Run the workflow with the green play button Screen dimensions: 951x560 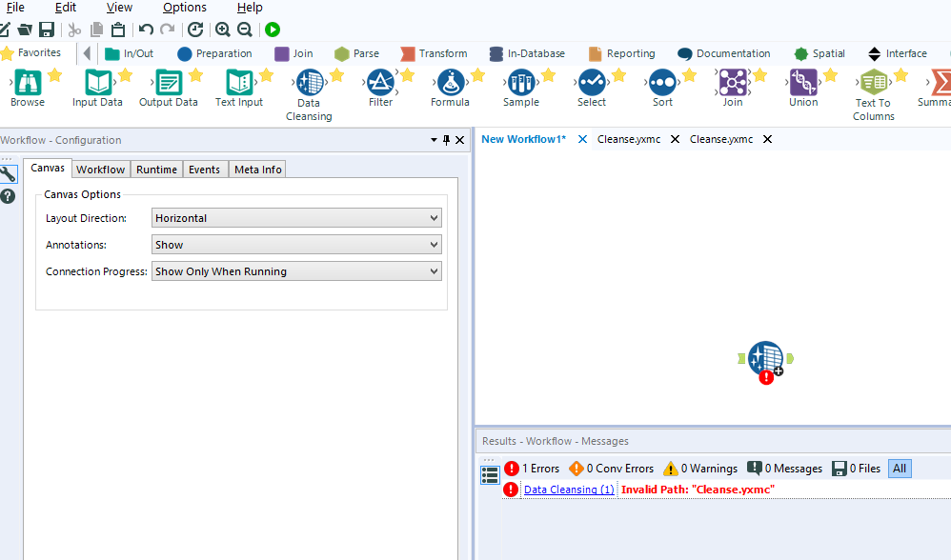(272, 30)
